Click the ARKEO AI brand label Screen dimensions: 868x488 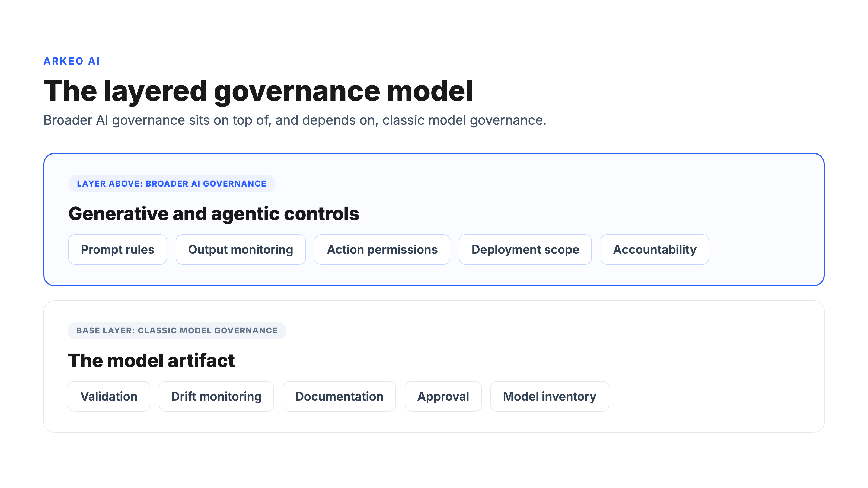pos(72,61)
